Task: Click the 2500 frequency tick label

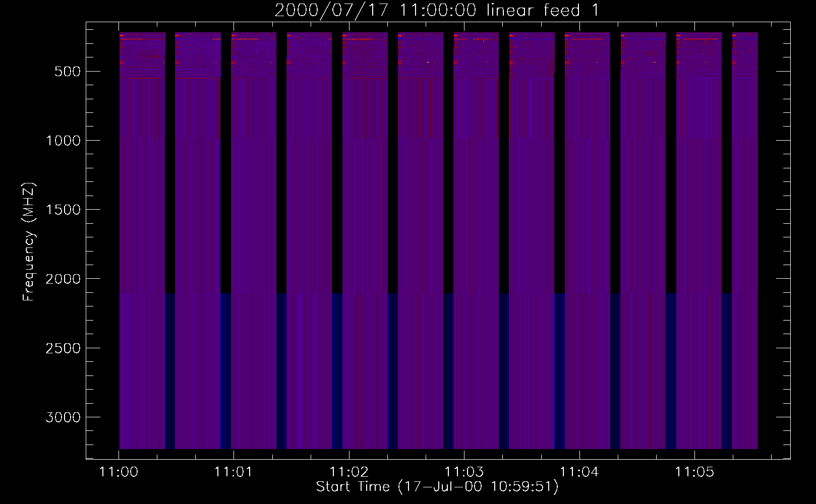Action: pos(63,348)
